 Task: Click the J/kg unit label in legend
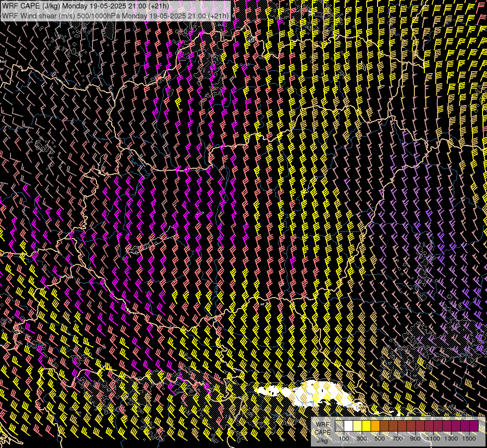point(322,440)
